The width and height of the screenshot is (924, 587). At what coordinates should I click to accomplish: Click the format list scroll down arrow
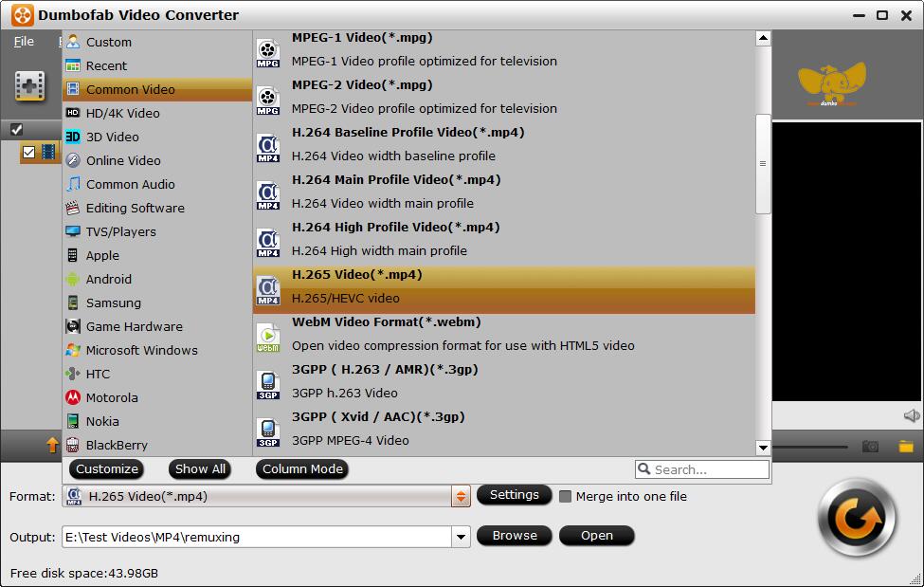763,448
